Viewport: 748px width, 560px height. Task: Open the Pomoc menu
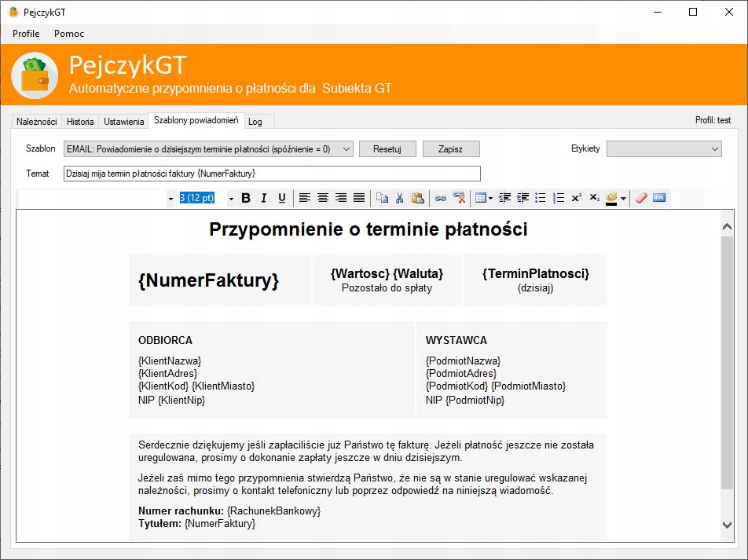69,34
